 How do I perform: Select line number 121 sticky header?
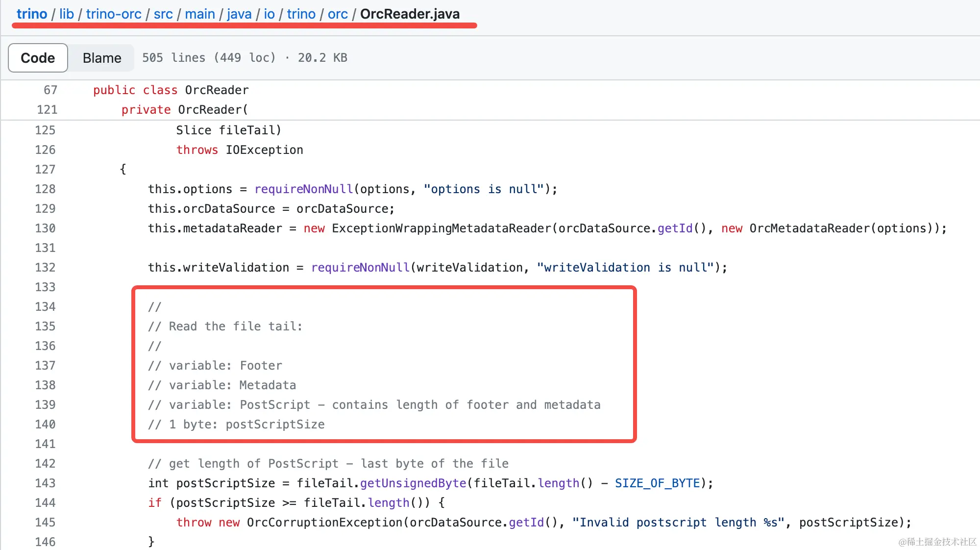(x=47, y=110)
